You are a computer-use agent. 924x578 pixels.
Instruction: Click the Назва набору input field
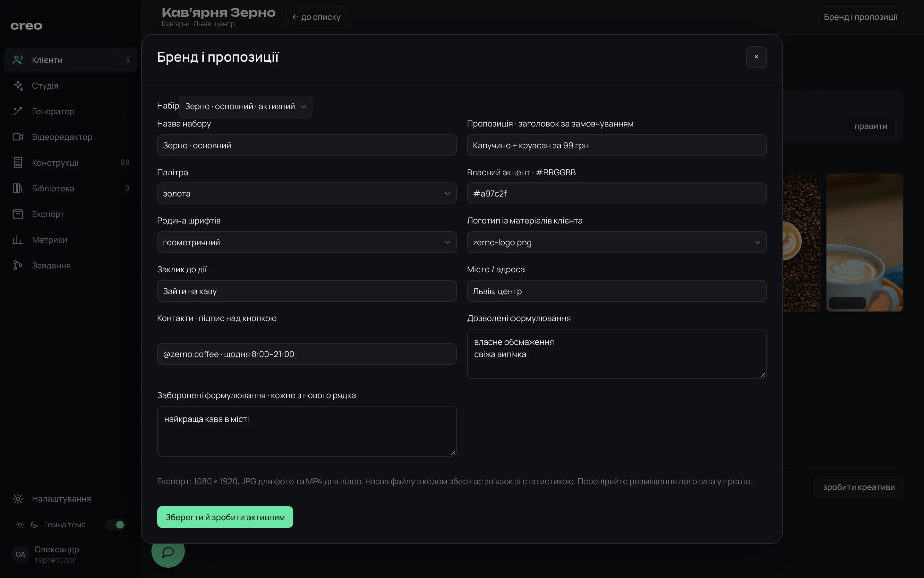307,145
